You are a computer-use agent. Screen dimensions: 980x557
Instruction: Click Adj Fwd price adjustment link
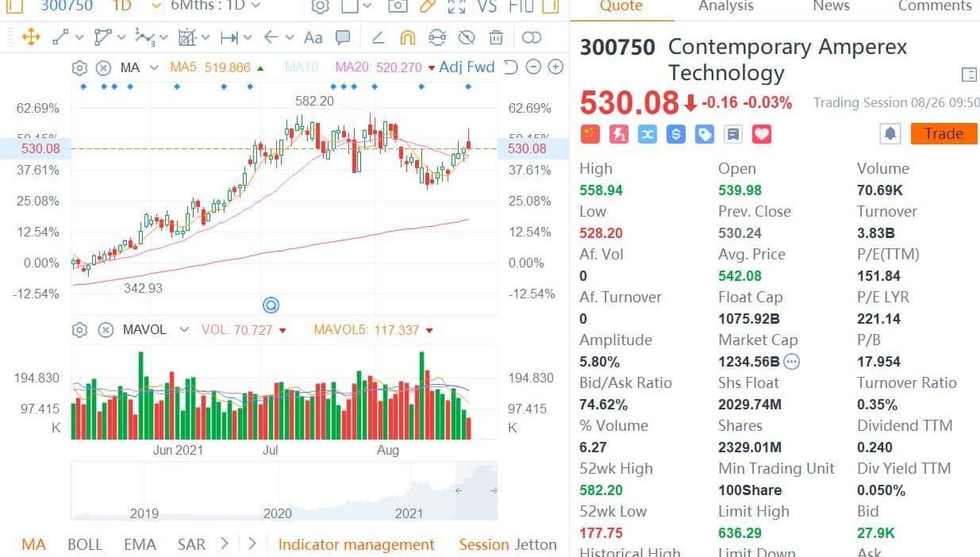point(467,67)
